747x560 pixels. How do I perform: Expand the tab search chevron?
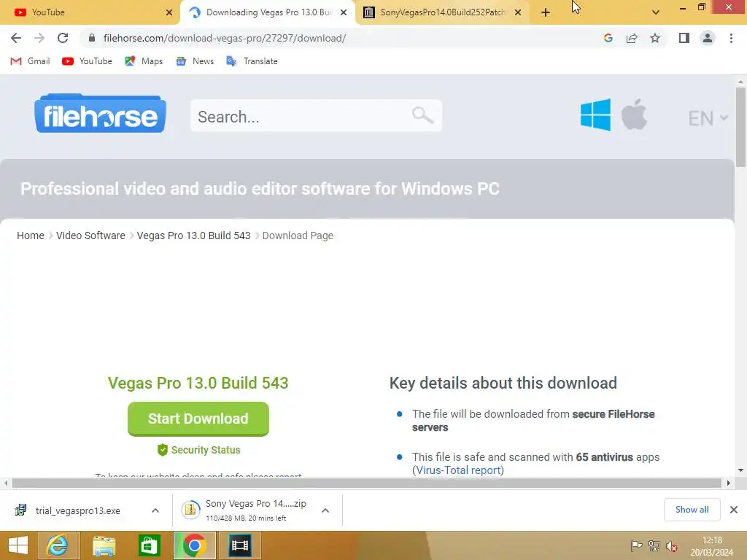[x=656, y=12]
